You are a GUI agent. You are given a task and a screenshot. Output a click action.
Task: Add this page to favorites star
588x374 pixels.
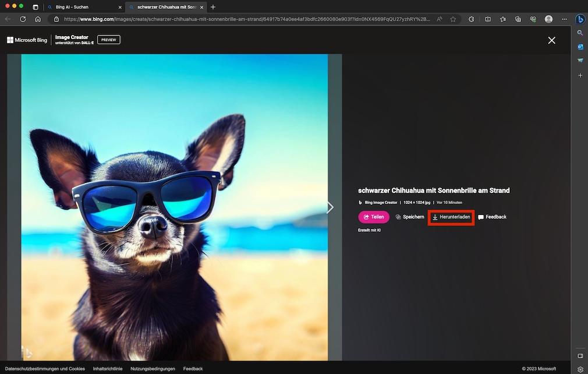pos(453,19)
